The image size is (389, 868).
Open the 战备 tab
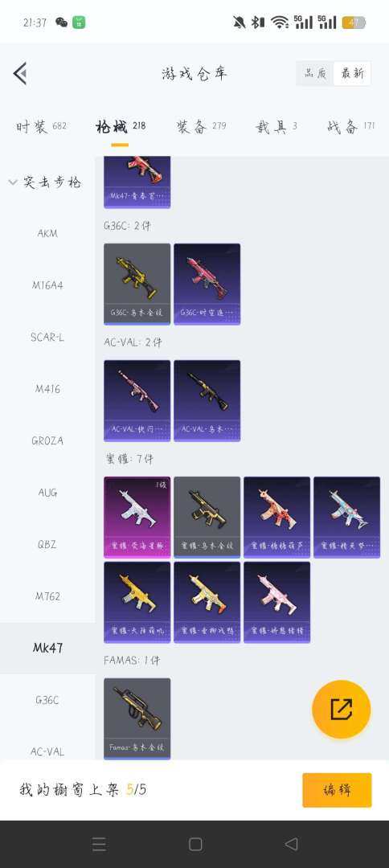point(350,127)
